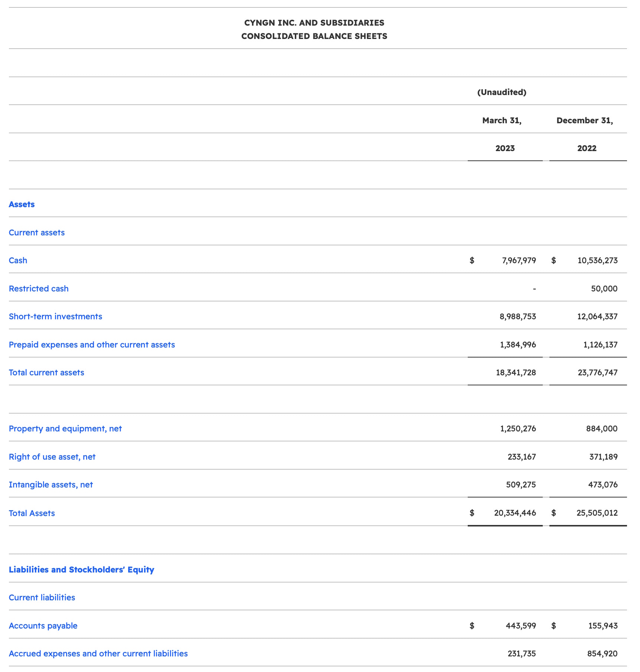The height and width of the screenshot is (672, 640).
Task: Click the Accounts payable link
Action: (x=43, y=626)
